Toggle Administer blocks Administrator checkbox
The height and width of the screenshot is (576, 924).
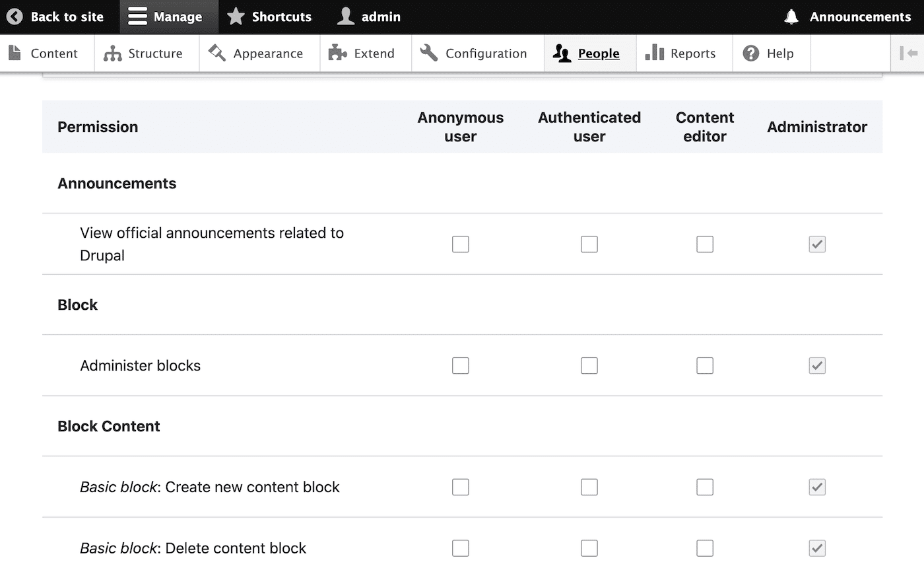[x=817, y=366]
